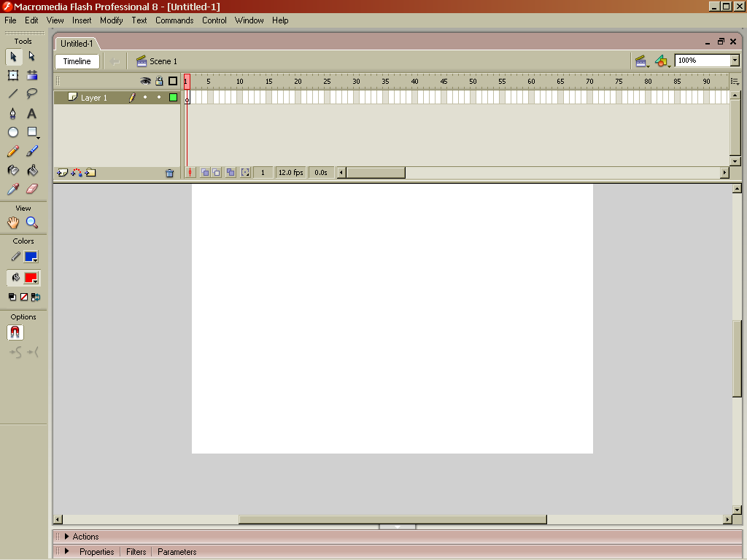Open the timeline frame view options menu
747x560 pixels.
tap(735, 82)
